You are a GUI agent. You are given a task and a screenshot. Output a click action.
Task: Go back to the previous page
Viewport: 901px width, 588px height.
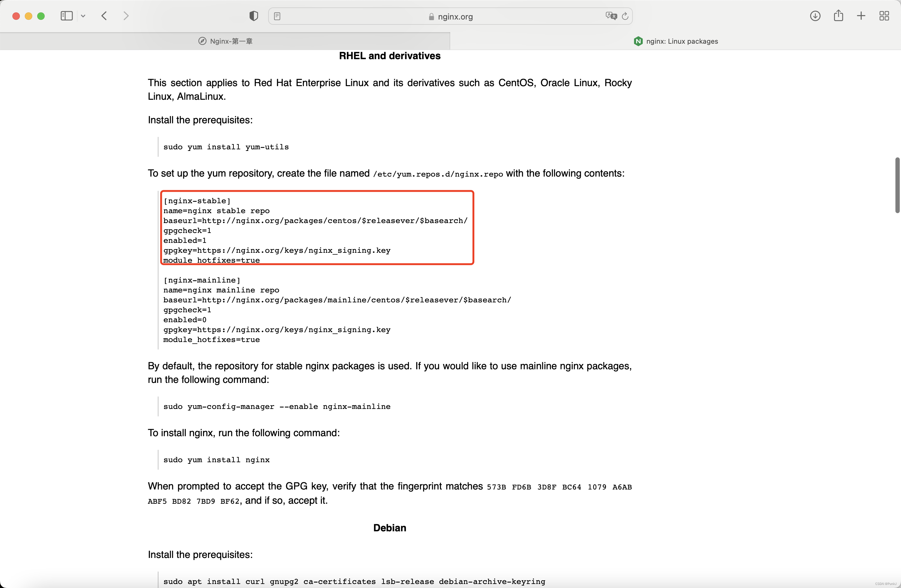[x=104, y=16]
